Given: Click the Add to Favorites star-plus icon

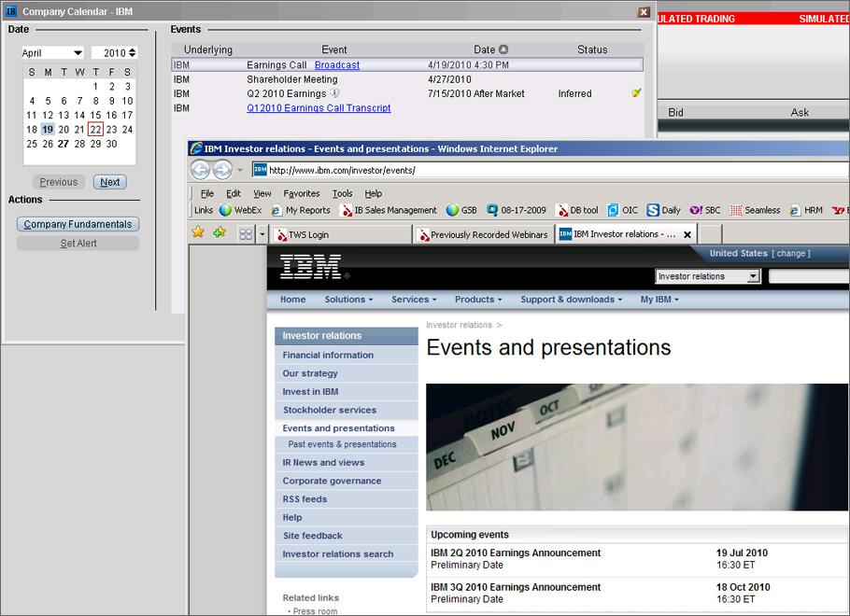Looking at the screenshot, I should [x=220, y=232].
